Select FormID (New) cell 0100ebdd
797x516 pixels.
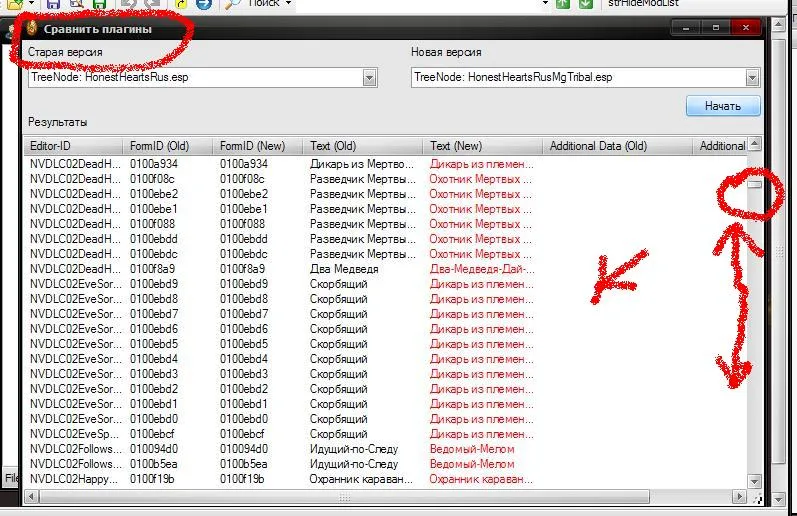[243, 239]
